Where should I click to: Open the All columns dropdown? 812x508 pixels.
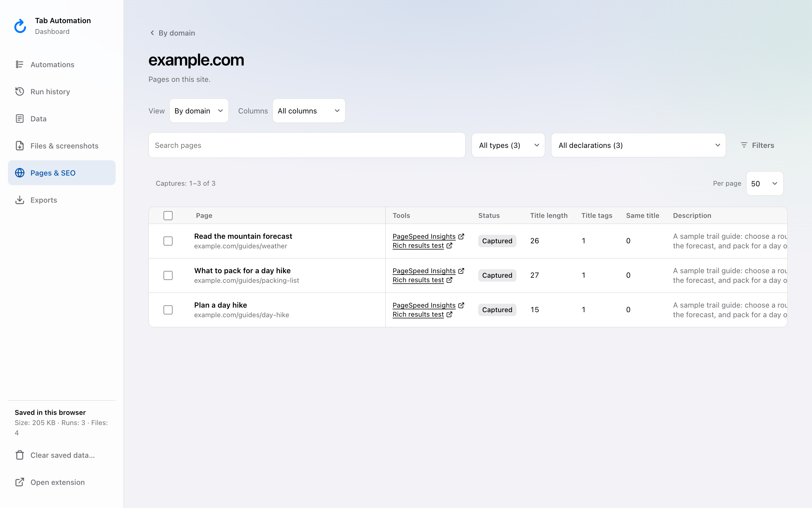(309, 111)
